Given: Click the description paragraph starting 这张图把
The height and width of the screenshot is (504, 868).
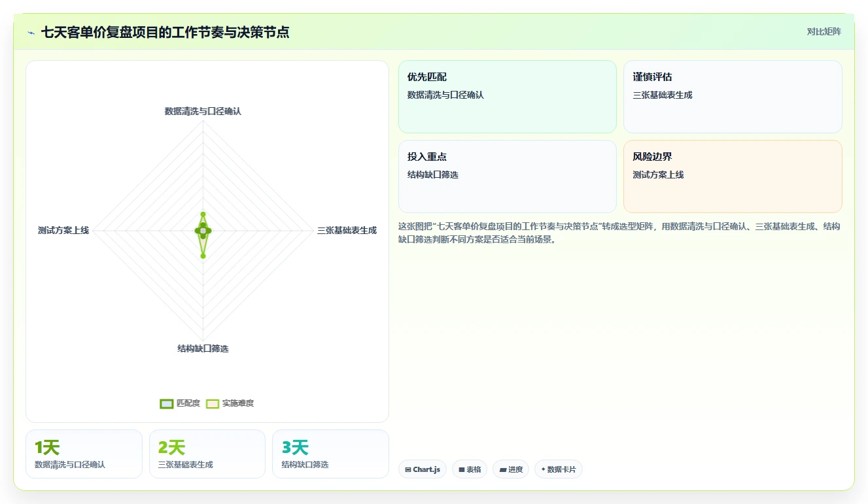Looking at the screenshot, I should [x=619, y=233].
